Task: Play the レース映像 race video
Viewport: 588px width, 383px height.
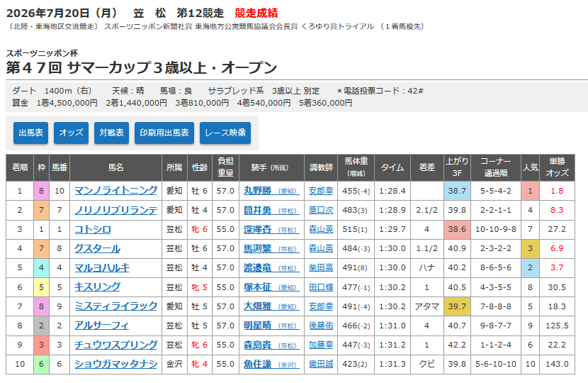Action: (225, 133)
